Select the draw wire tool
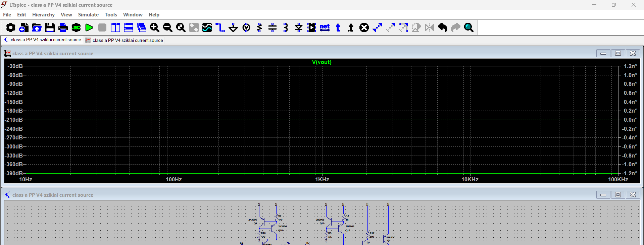Image resolution: width=644 pixels, height=245 pixels. pos(220,27)
